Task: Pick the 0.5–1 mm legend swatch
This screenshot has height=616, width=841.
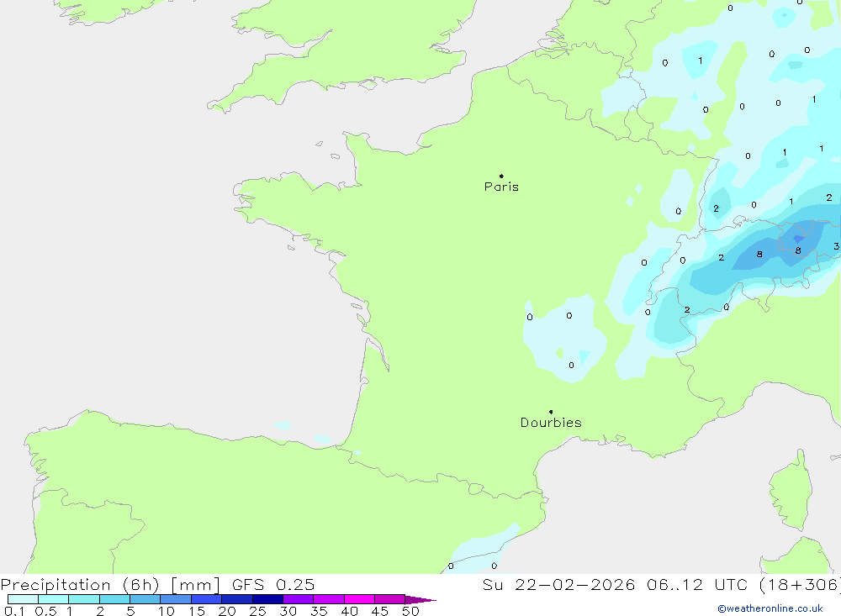Action: click(x=54, y=599)
